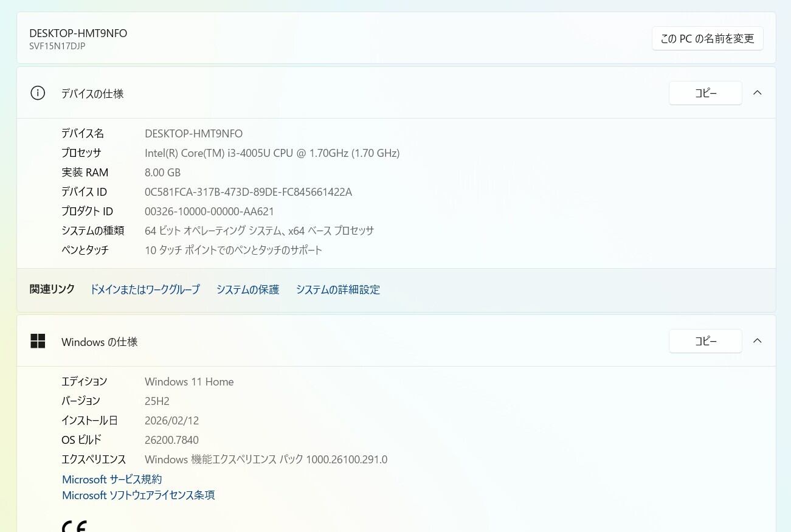The height and width of the screenshot is (532, 791).
Task: Click the product ID value 00326-10000-00000-AA621
Action: point(209,212)
